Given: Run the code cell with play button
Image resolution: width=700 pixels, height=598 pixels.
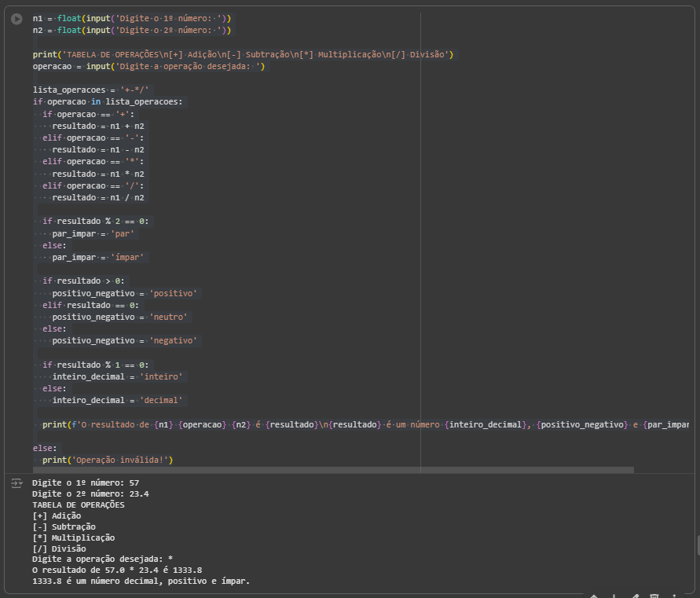Looking at the screenshot, I should (x=16, y=19).
